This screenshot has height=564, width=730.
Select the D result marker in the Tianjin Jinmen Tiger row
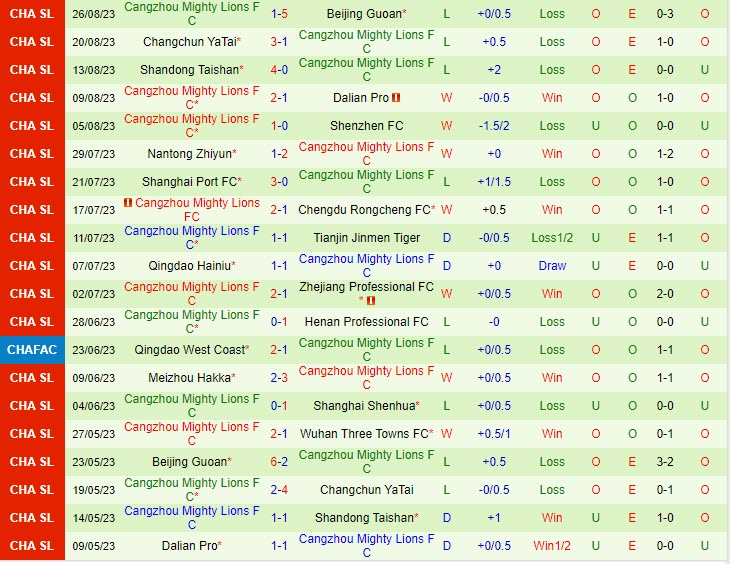446,238
